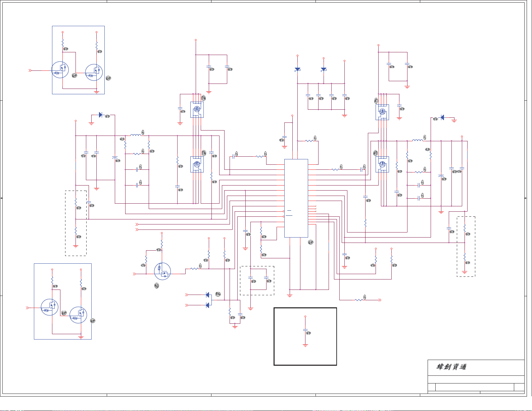Select the inductor in the left power stage
This screenshot has height=411, width=532.
136,135
